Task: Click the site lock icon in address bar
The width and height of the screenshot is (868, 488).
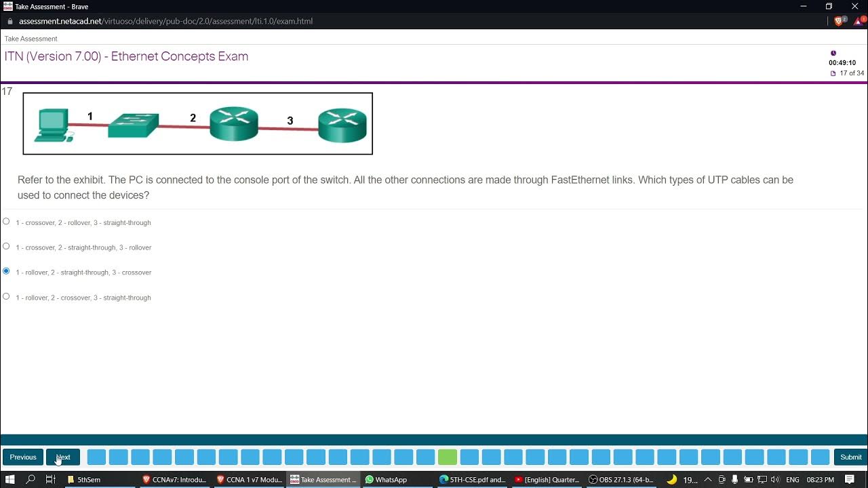Action: pos(9,21)
